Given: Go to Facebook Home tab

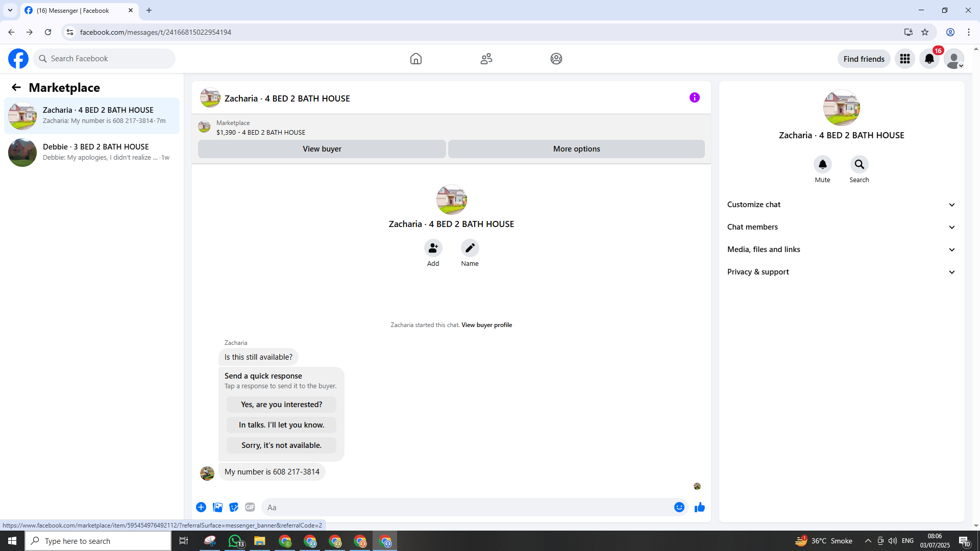Looking at the screenshot, I should pyautogui.click(x=415, y=59).
